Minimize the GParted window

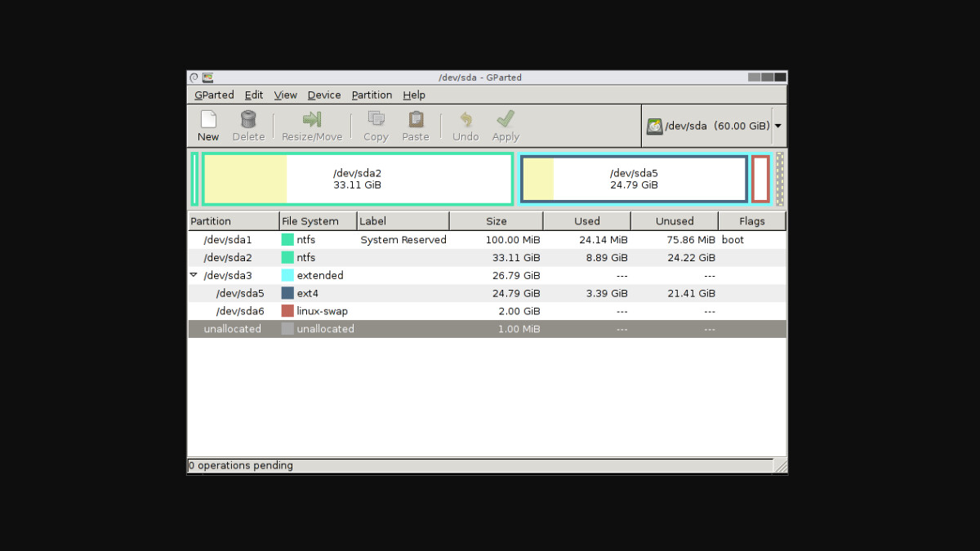click(755, 78)
